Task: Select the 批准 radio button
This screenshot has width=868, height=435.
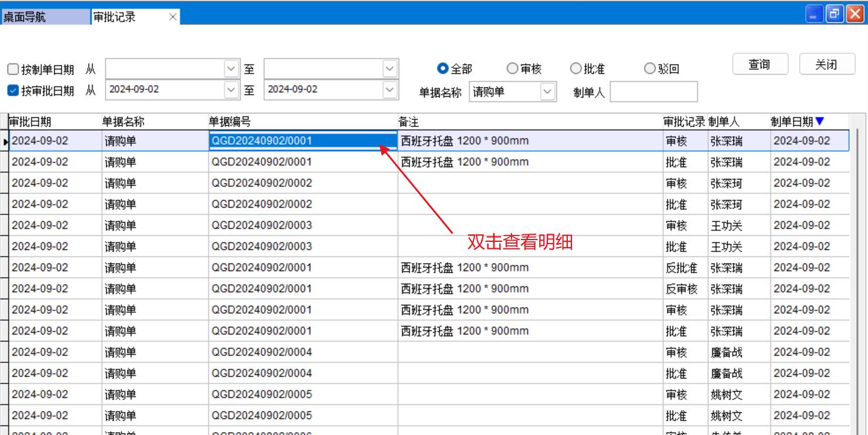Action: 576,69
